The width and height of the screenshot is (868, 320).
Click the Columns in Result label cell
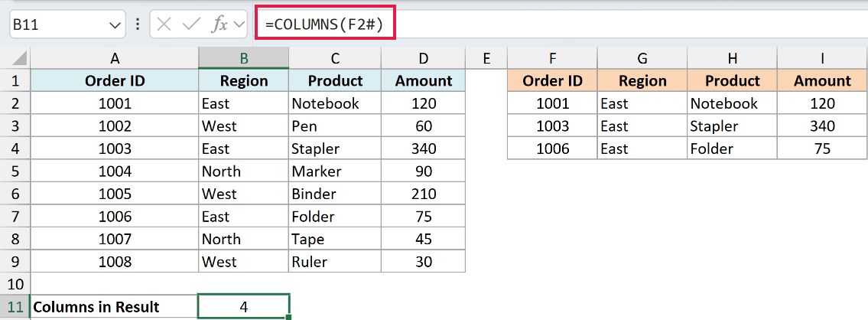click(115, 307)
